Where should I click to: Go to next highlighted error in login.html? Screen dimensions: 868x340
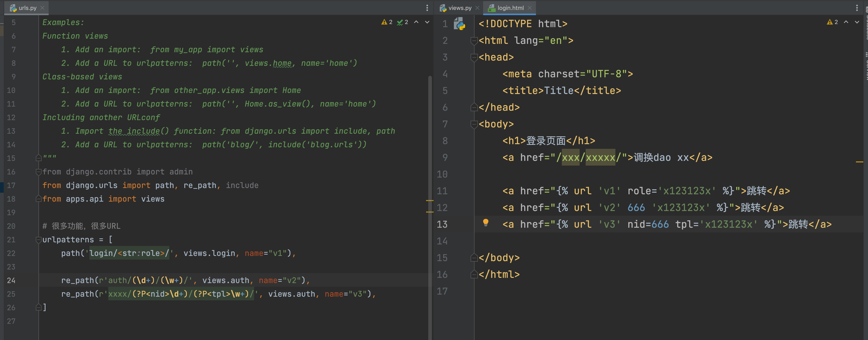(857, 22)
